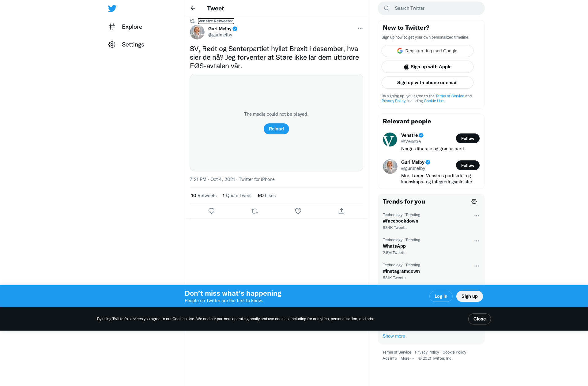This screenshot has width=588, height=386.
Task: Open Guri Melby's profile picture in tweet
Action: pyautogui.click(x=197, y=32)
